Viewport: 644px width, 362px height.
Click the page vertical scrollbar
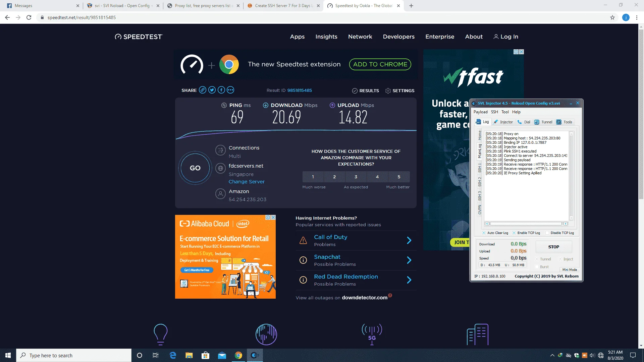click(x=641, y=114)
